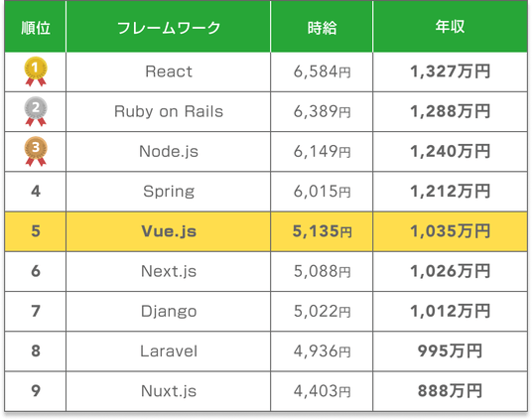Click the 888万円 annual income value
This screenshot has height=420, width=532.
(450, 391)
